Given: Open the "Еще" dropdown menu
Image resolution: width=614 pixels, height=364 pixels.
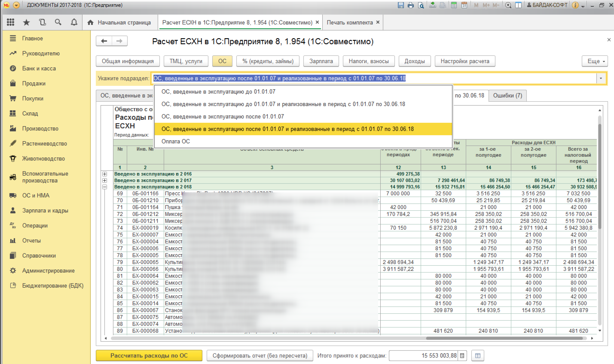Looking at the screenshot, I should click(x=595, y=61).
